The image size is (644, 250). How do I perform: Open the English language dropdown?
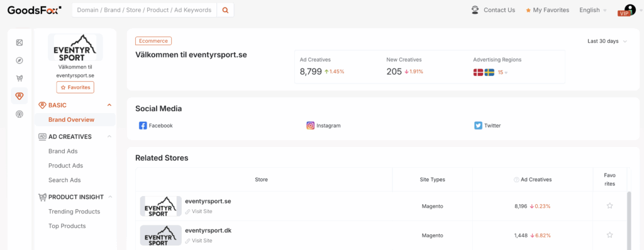[x=593, y=10]
